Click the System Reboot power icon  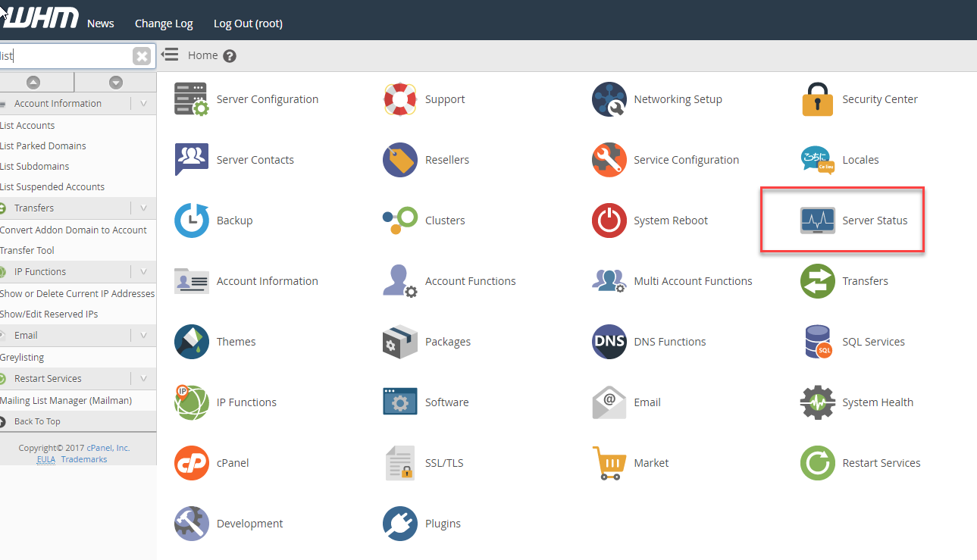[609, 221]
